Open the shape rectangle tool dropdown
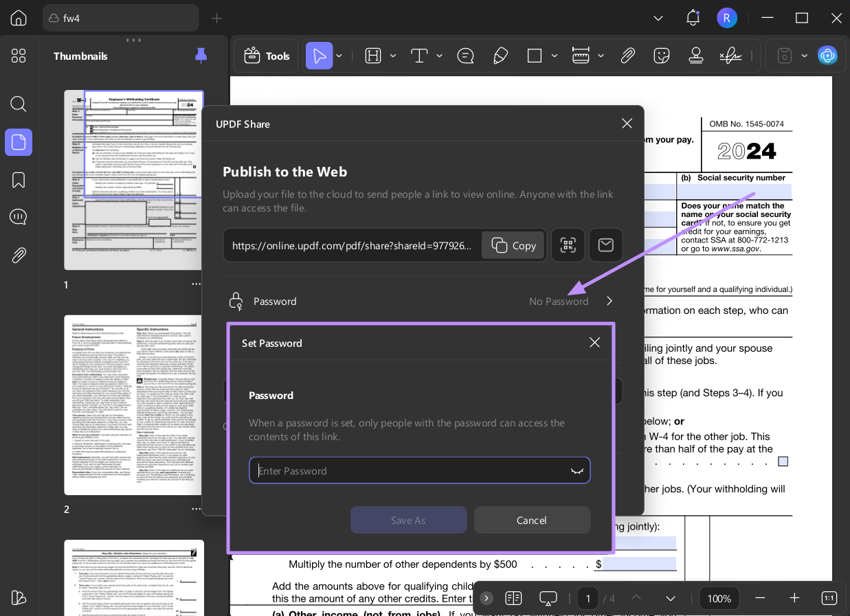 554,56
